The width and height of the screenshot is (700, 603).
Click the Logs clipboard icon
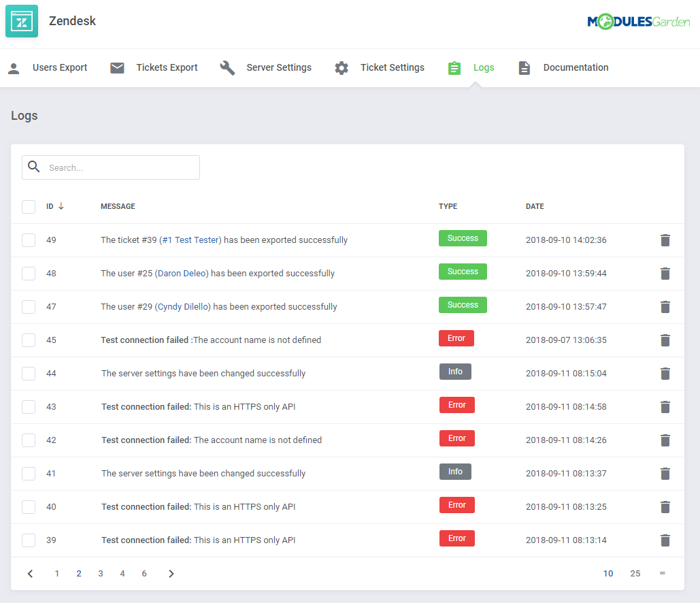(x=454, y=68)
